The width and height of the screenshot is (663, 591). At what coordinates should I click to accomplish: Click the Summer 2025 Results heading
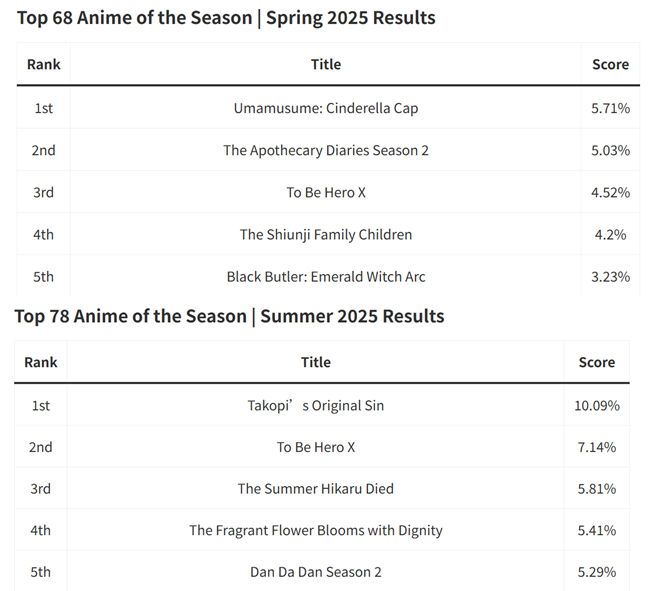pos(229,316)
